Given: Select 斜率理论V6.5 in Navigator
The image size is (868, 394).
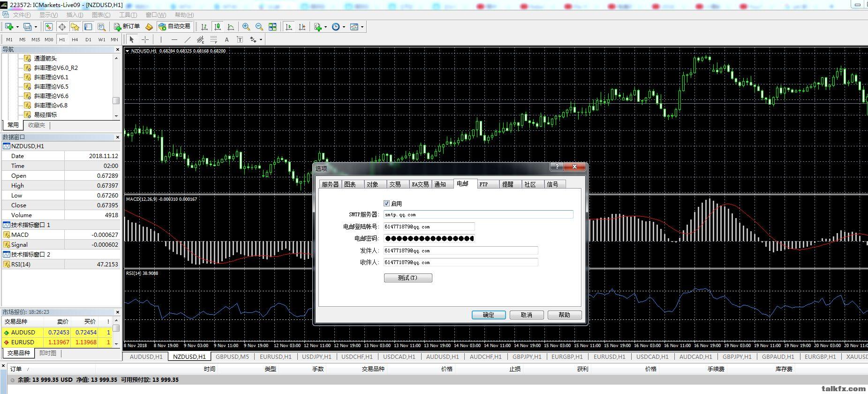Looking at the screenshot, I should (51, 86).
